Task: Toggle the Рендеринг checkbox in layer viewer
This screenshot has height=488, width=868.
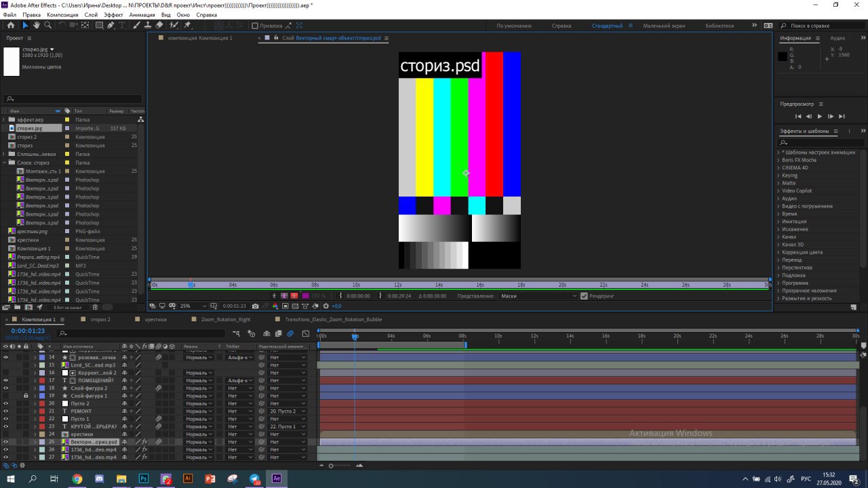Action: tap(584, 296)
